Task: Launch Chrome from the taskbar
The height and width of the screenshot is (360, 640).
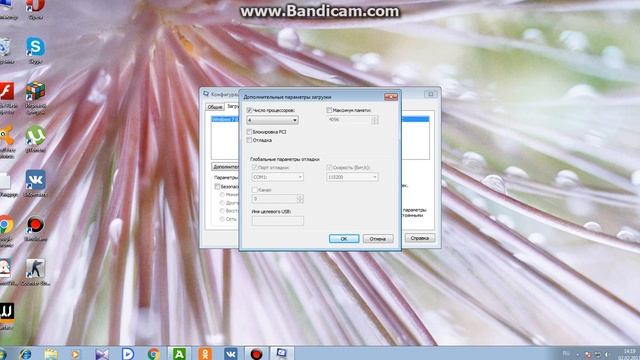Action: (153, 354)
